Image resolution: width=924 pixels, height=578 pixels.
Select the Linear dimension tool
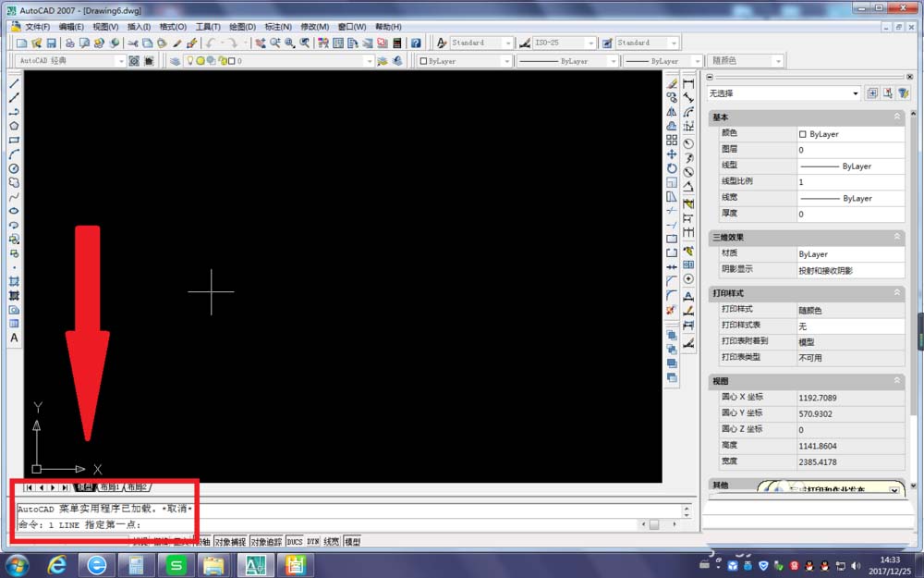coord(688,84)
